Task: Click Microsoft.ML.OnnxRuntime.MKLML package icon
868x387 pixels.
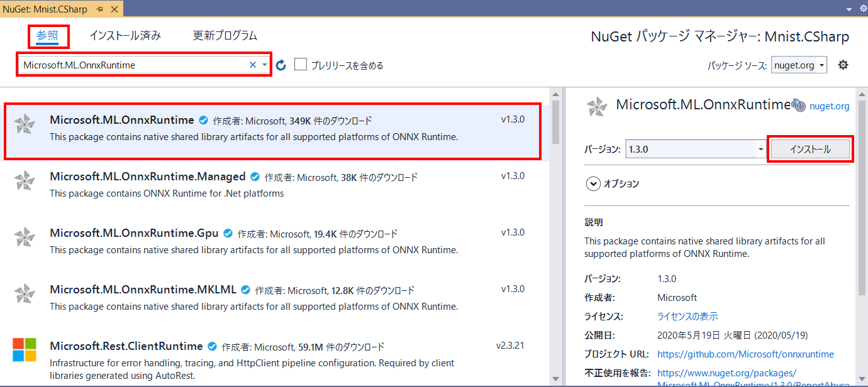Action: click(x=25, y=294)
